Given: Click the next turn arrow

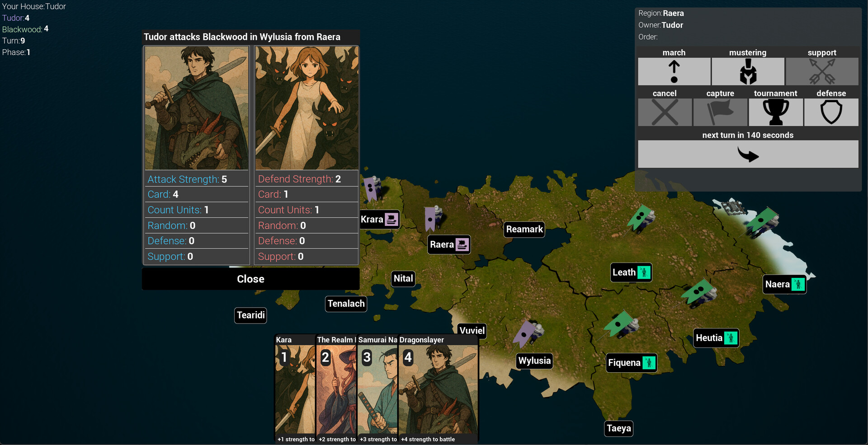Looking at the screenshot, I should click(748, 154).
